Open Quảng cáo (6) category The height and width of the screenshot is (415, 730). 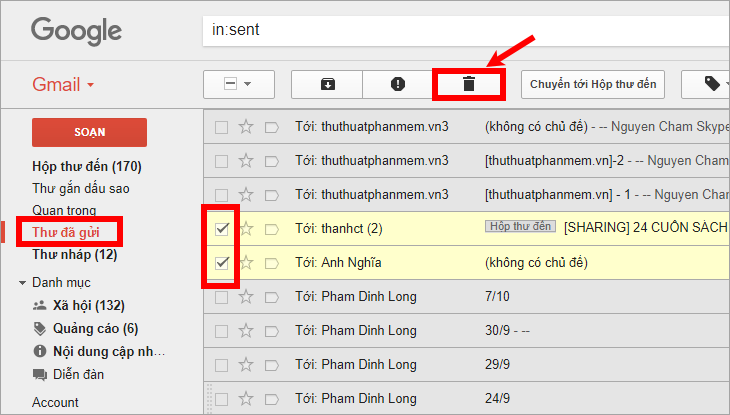[x=95, y=329]
